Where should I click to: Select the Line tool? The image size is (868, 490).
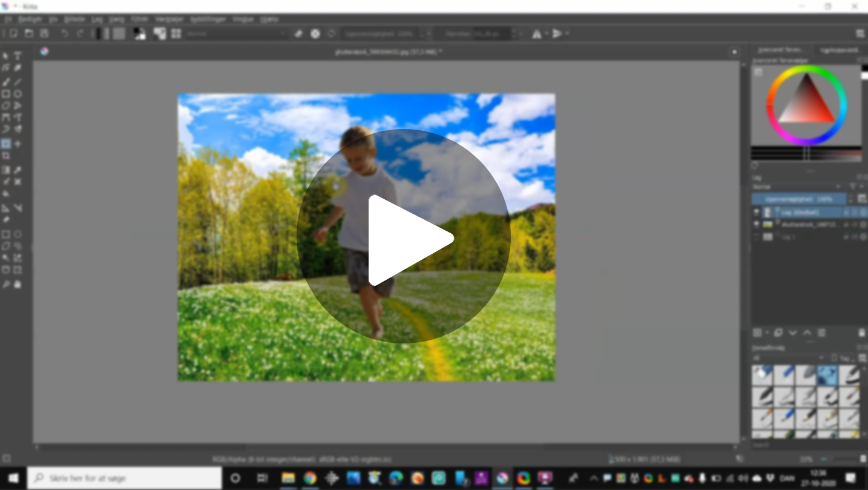(18, 82)
